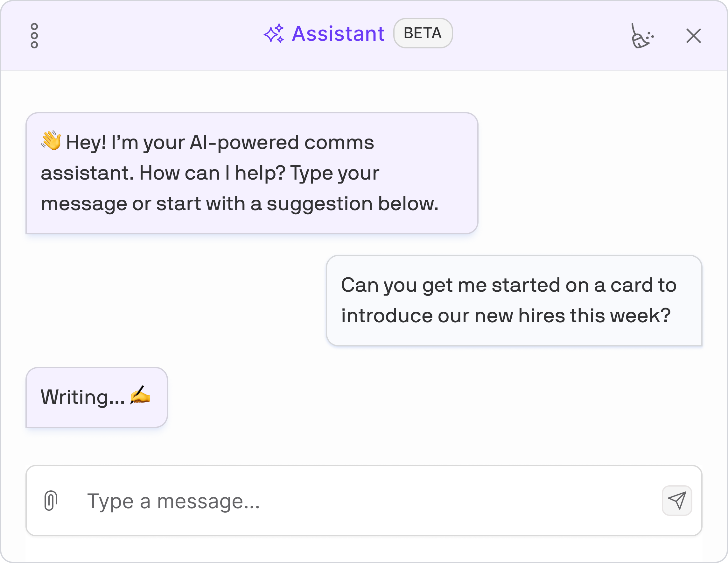Image resolution: width=728 pixels, height=563 pixels.
Task: Close the Assistant panel
Action: point(693,36)
